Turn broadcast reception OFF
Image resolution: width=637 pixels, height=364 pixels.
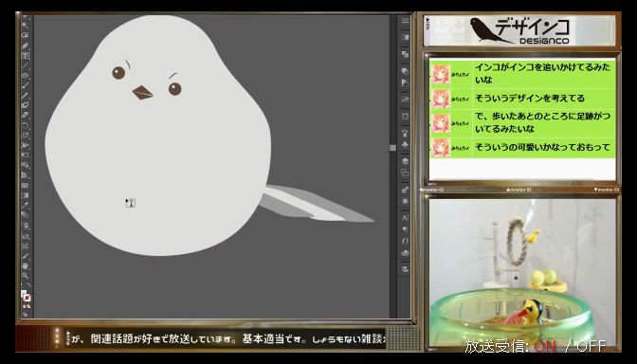pyautogui.click(x=591, y=346)
